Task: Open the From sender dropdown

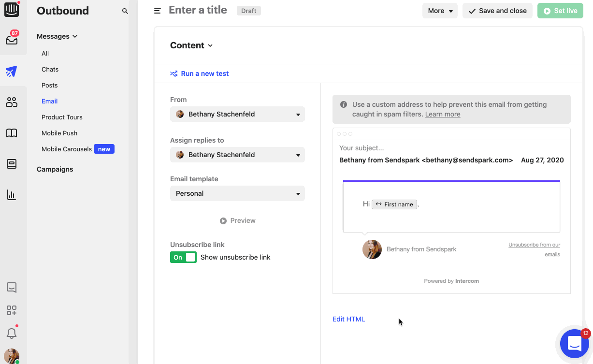Action: pos(237,114)
